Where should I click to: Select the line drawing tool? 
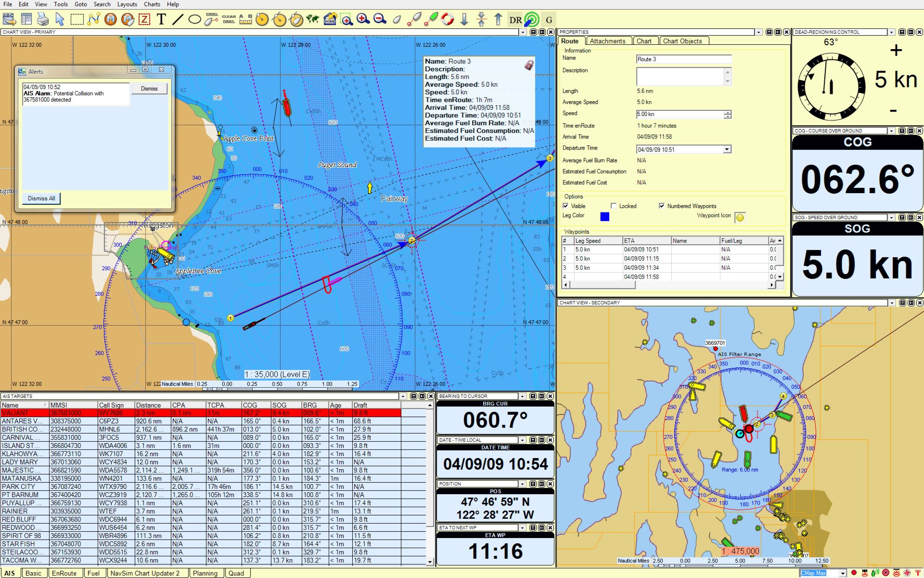pyautogui.click(x=178, y=19)
